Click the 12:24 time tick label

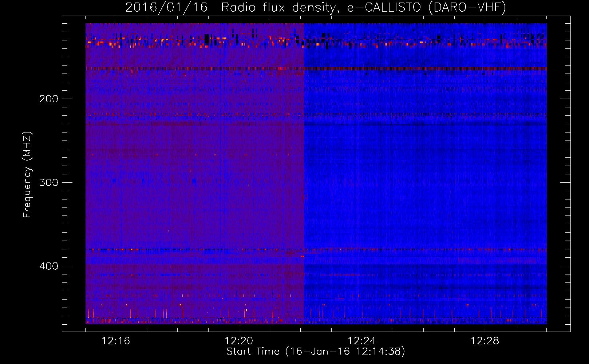tap(362, 341)
